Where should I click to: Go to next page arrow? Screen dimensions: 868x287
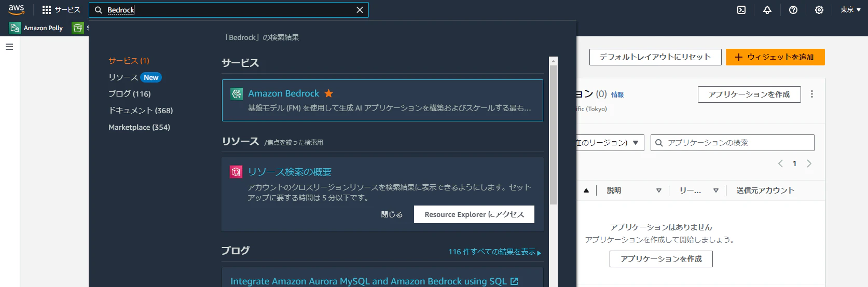coord(809,163)
